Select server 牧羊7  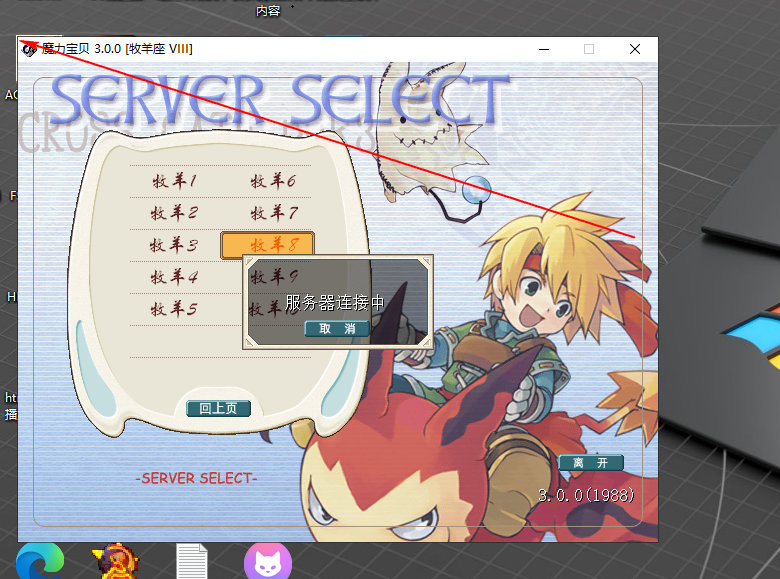pos(274,213)
